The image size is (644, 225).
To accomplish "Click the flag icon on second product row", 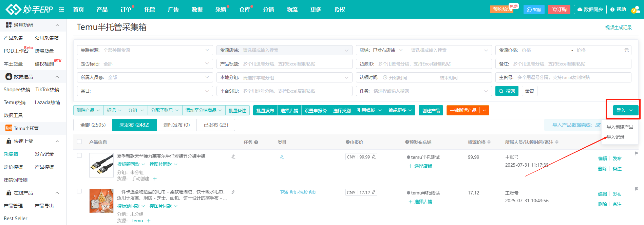I will point(637,189).
